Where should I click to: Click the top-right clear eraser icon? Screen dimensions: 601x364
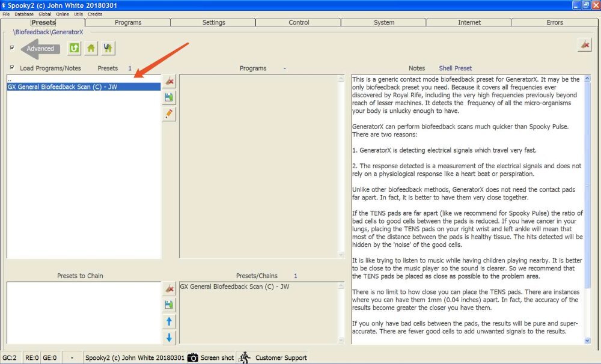tap(585, 45)
